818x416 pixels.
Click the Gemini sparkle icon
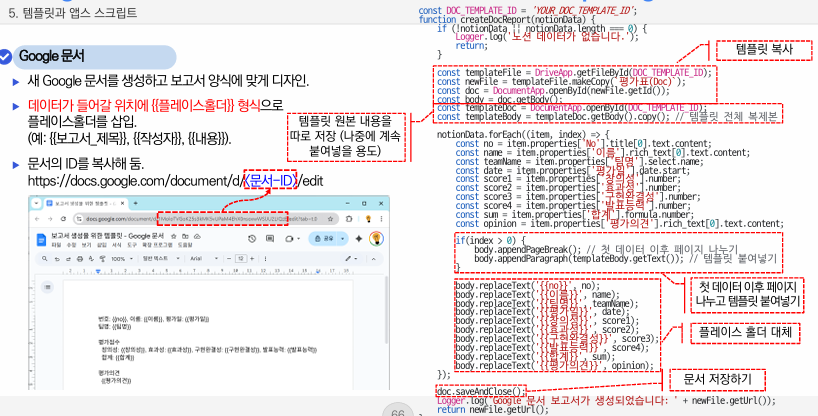[359, 239]
